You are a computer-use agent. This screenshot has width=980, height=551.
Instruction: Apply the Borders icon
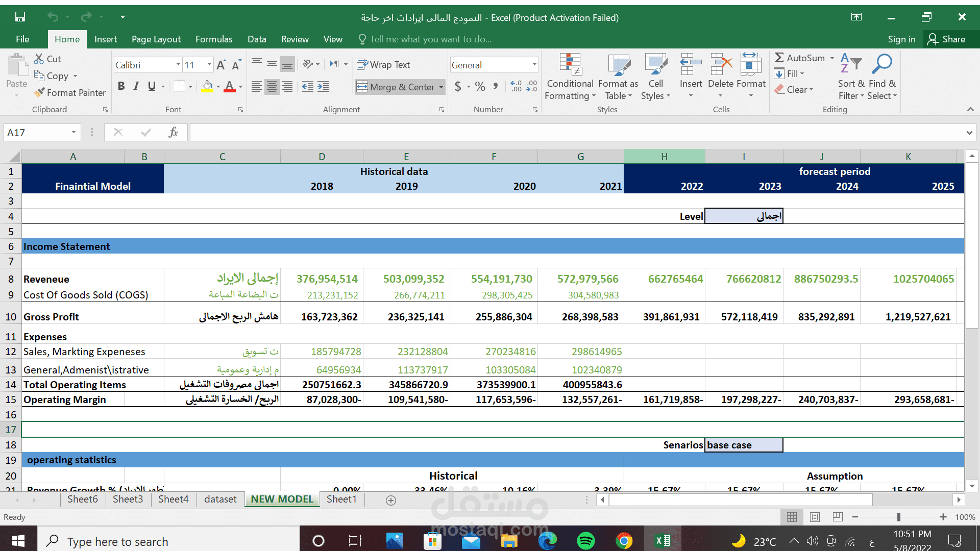click(x=179, y=86)
